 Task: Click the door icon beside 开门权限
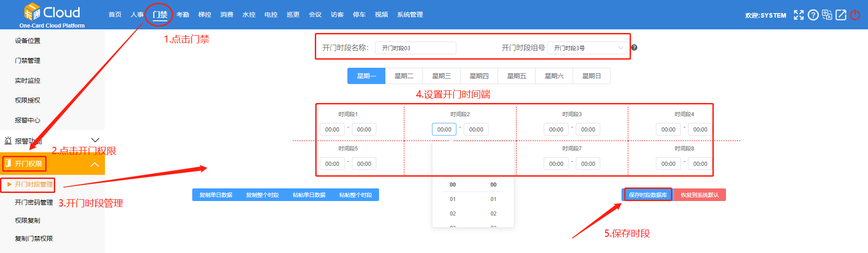pos(8,163)
